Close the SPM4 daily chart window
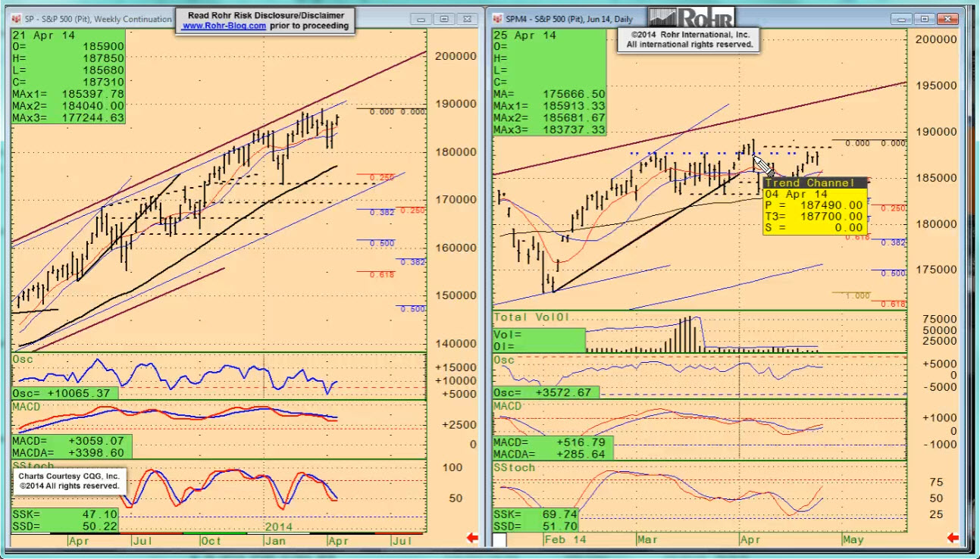Viewport: 980px width, 559px height. click(947, 19)
